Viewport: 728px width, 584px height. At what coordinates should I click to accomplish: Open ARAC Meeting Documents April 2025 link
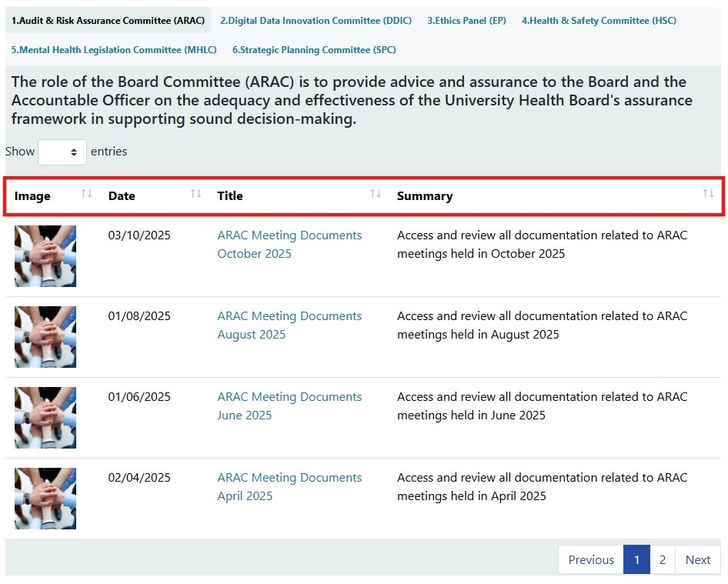click(x=289, y=486)
